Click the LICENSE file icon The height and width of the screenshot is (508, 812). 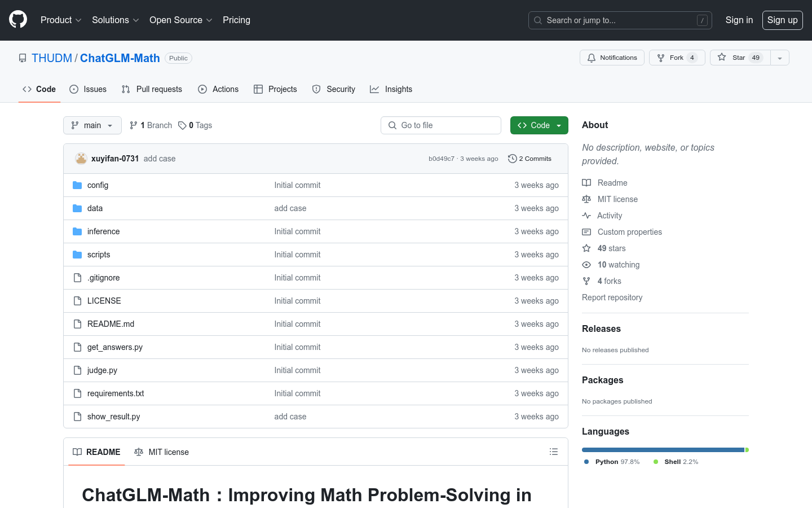[77, 301]
